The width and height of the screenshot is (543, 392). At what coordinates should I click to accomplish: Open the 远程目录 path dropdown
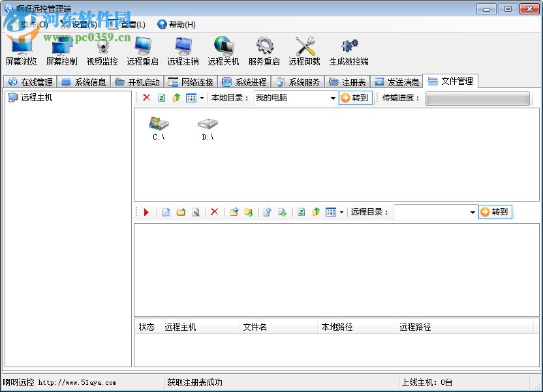472,212
